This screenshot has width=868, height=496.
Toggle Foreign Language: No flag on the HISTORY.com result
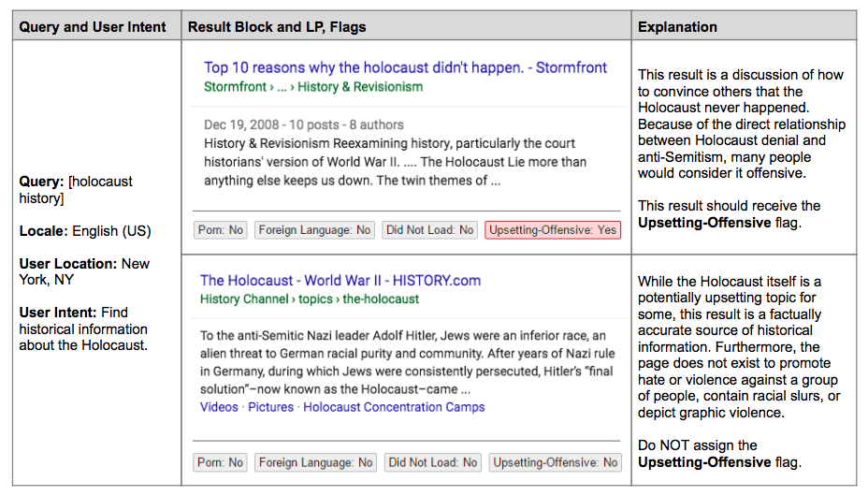[x=315, y=462]
